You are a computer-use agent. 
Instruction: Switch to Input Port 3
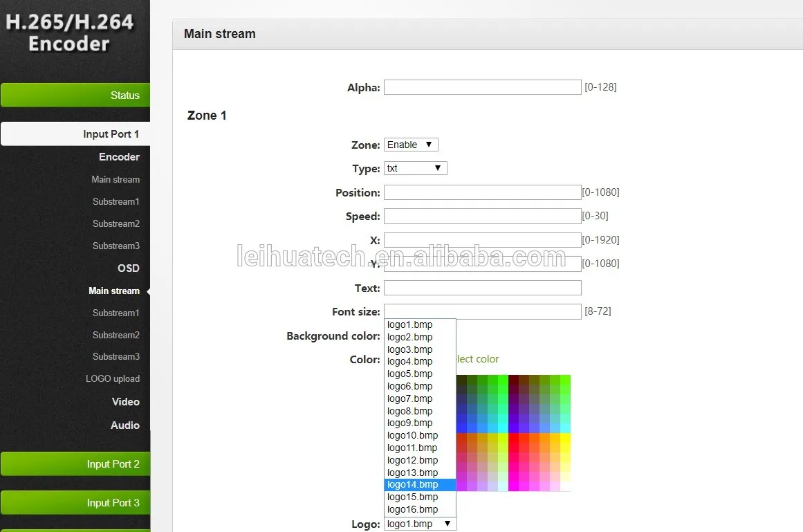point(75,503)
